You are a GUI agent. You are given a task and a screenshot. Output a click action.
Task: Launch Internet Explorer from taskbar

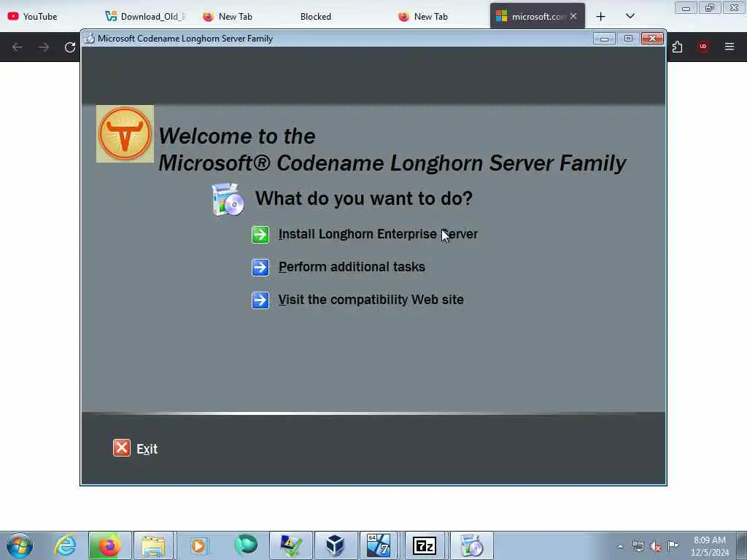click(x=65, y=545)
